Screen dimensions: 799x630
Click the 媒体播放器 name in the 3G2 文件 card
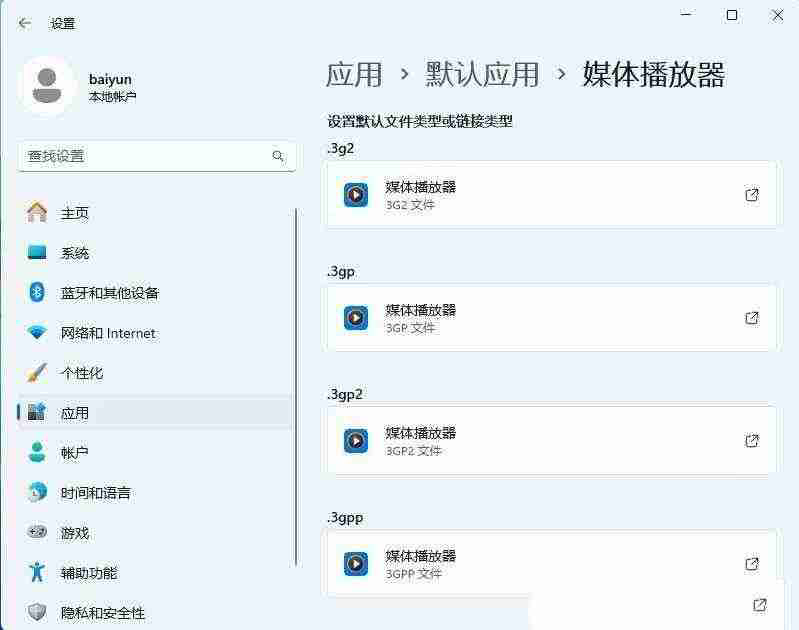point(420,187)
